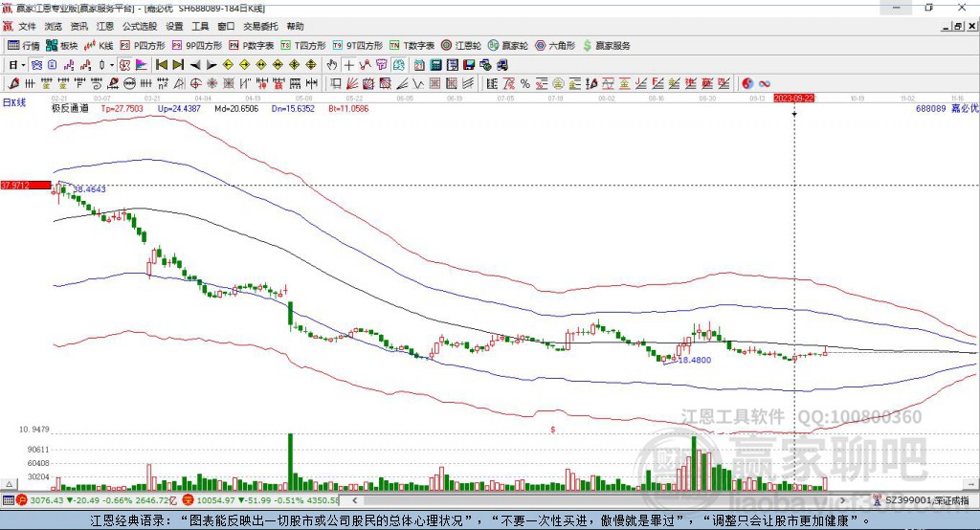980x530 pixels.
Task: Open the 江恩 menu
Action: (x=105, y=26)
